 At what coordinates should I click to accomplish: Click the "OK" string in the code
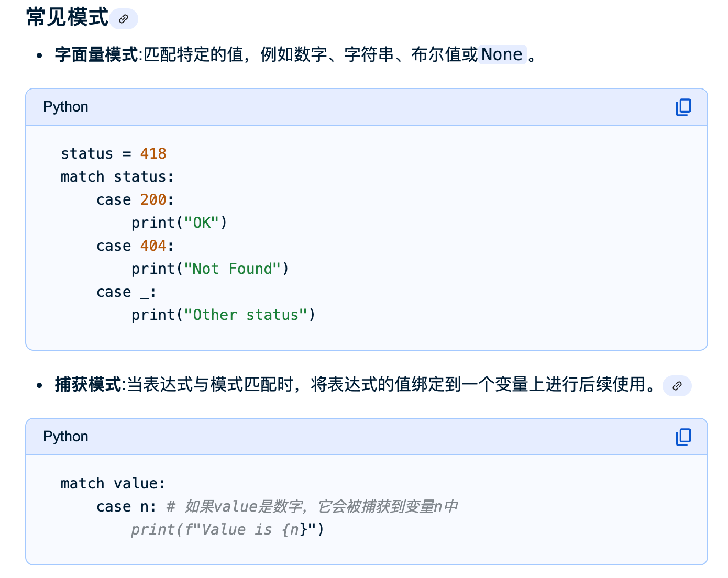202,223
